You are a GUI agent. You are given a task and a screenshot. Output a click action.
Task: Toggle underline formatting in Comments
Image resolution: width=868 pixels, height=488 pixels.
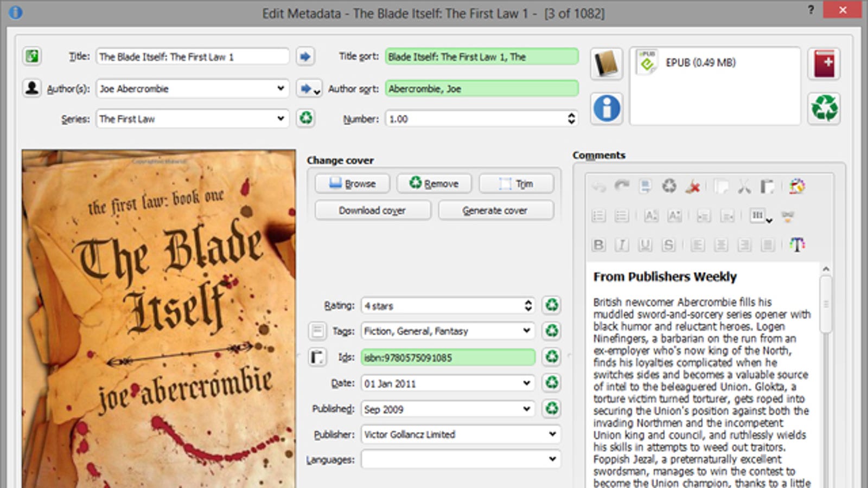[645, 245]
